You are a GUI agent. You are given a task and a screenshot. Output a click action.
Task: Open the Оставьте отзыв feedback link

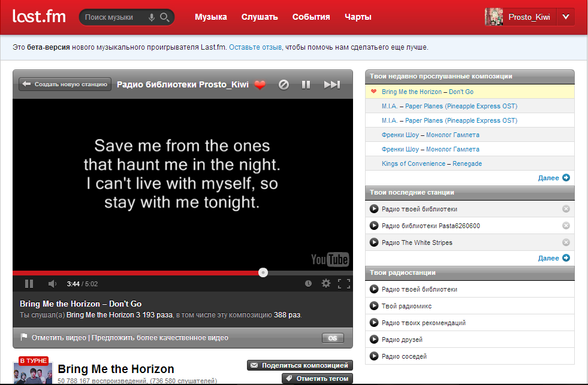(x=255, y=47)
